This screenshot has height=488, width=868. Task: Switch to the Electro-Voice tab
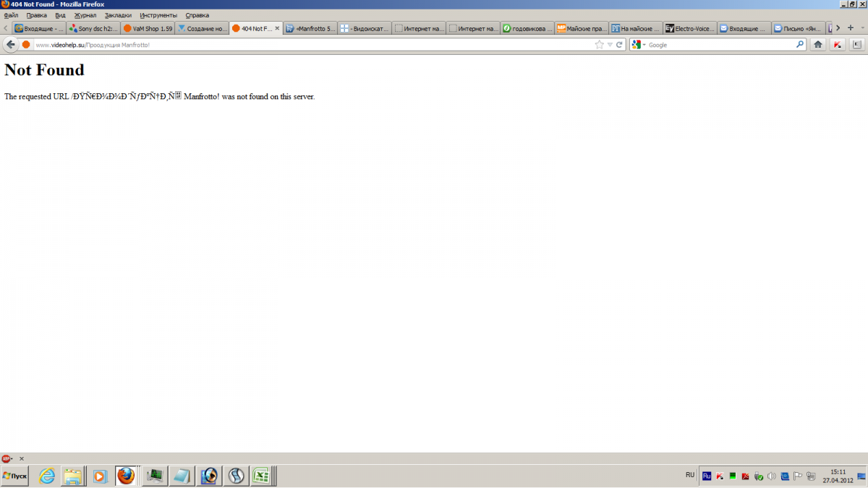click(x=690, y=28)
